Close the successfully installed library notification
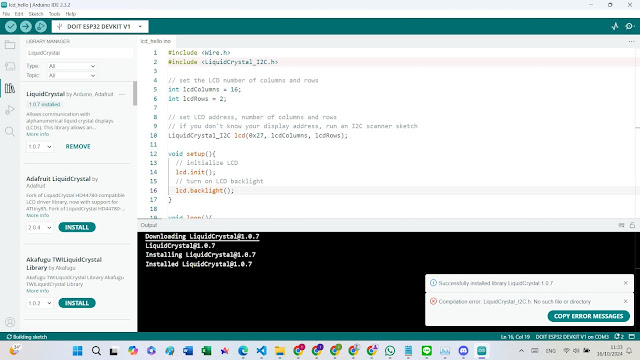Screen dimensions: 640x360 click(625, 283)
